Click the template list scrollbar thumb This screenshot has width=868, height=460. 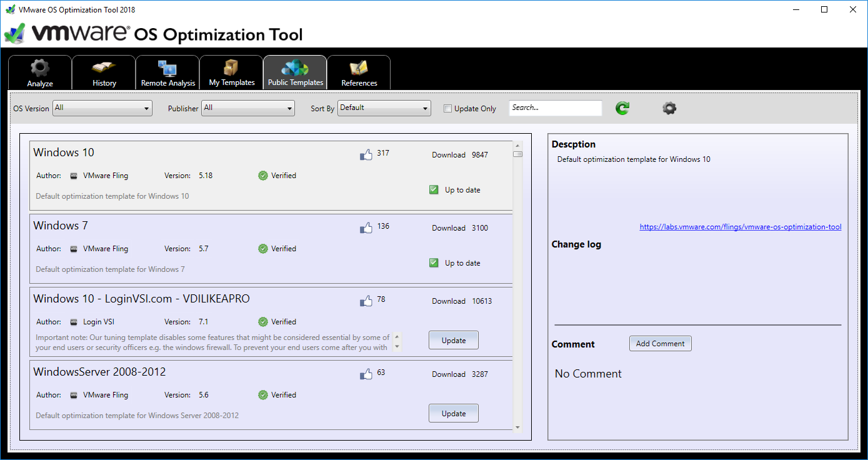(x=517, y=154)
